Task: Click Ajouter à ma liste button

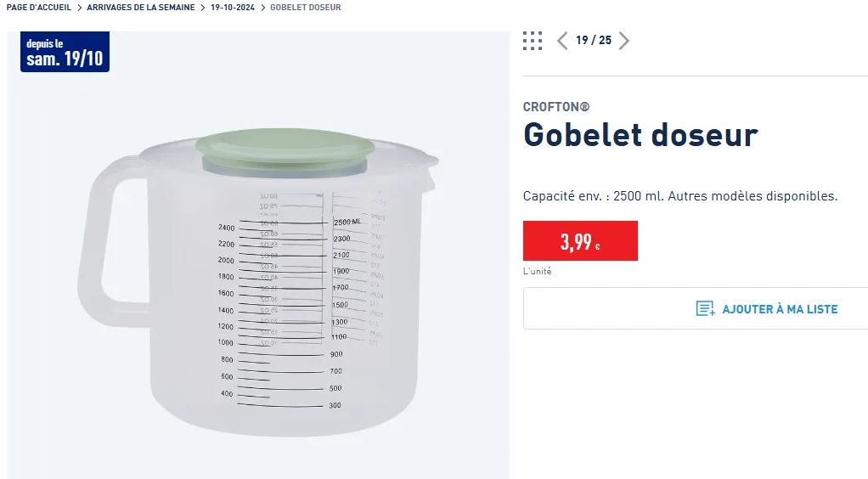Action: pos(696,308)
